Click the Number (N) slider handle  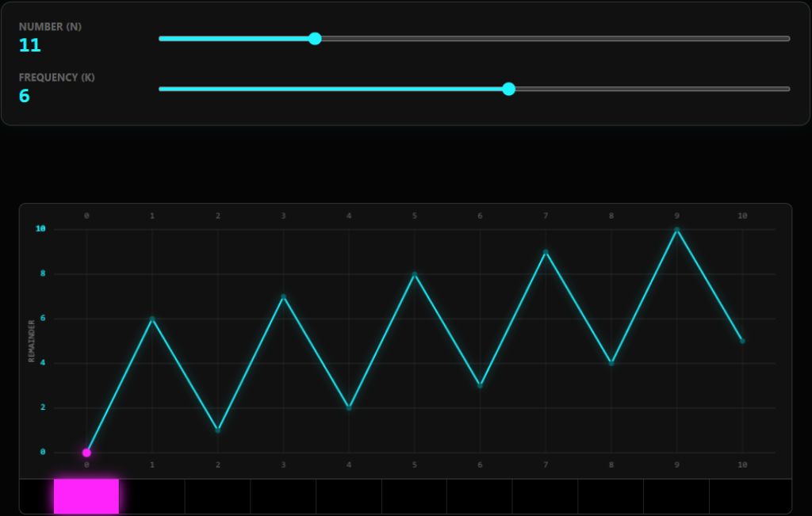point(315,38)
